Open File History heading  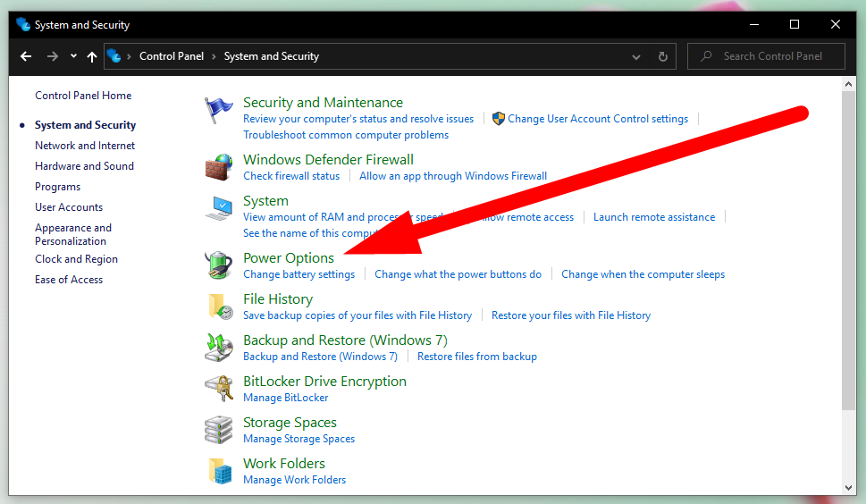[278, 299]
